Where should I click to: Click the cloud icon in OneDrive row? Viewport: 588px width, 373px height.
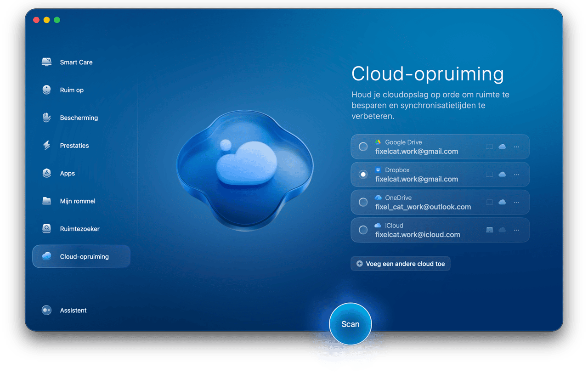[502, 202]
